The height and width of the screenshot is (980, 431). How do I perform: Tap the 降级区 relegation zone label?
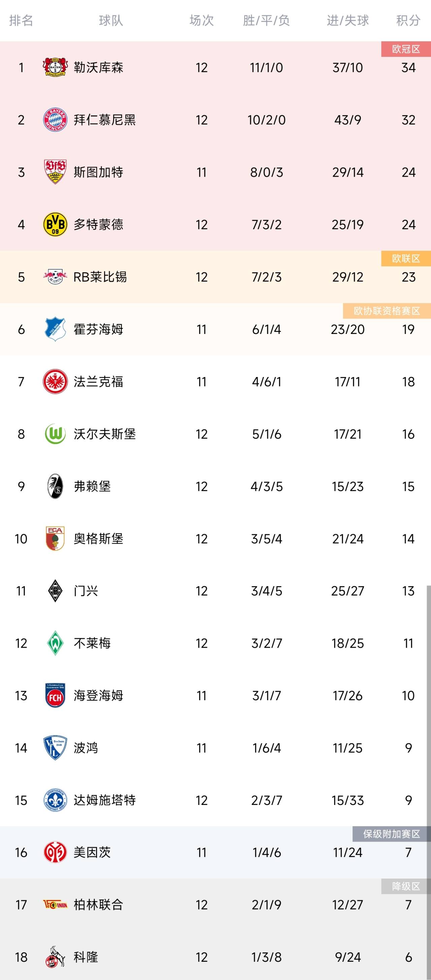coord(406,886)
